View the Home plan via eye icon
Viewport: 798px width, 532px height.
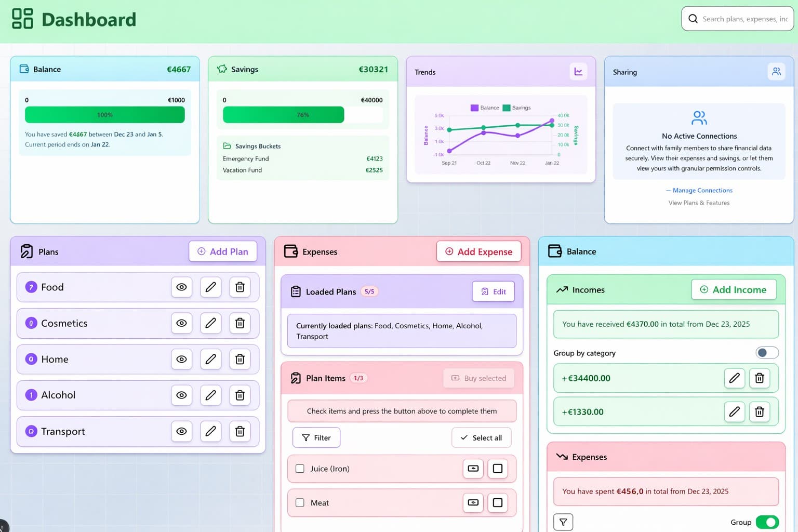[181, 359]
